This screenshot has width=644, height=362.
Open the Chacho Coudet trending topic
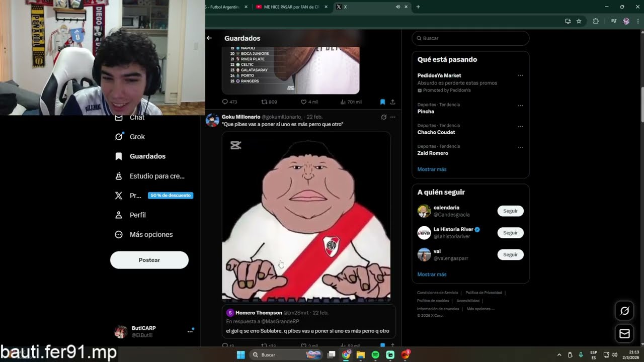pos(436,132)
